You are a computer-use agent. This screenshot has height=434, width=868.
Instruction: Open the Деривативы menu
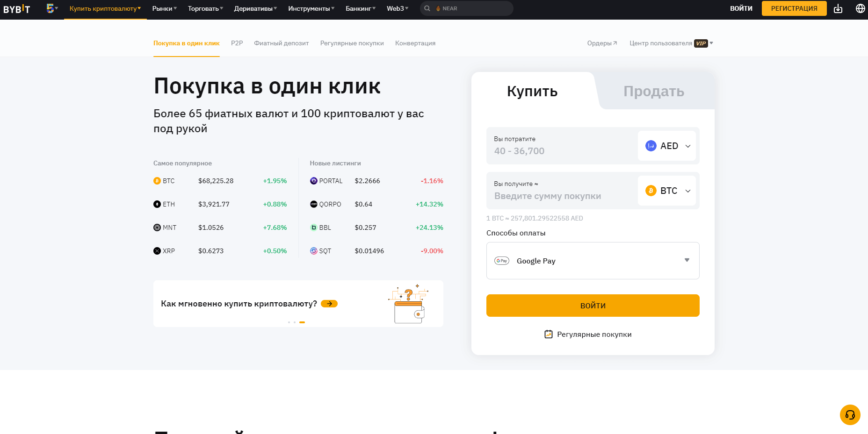tap(255, 8)
